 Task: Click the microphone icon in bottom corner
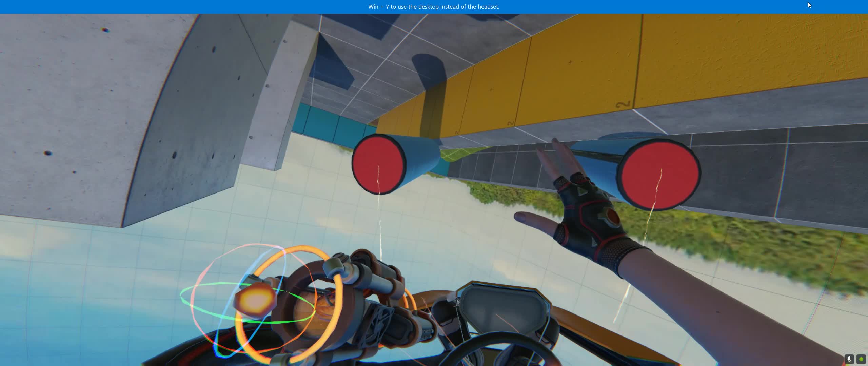[x=849, y=359]
